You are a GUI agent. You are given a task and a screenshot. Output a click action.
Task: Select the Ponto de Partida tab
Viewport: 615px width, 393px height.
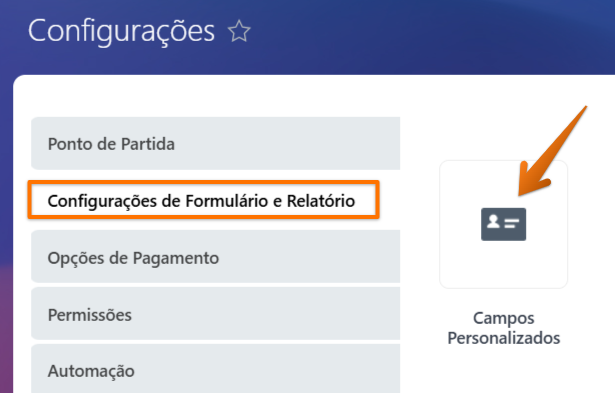coord(215,144)
